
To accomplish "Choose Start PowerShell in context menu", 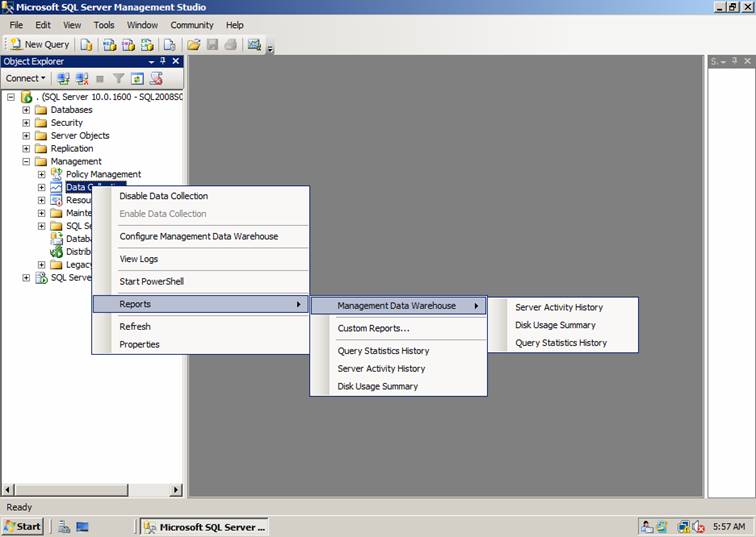I will click(x=201, y=282).
